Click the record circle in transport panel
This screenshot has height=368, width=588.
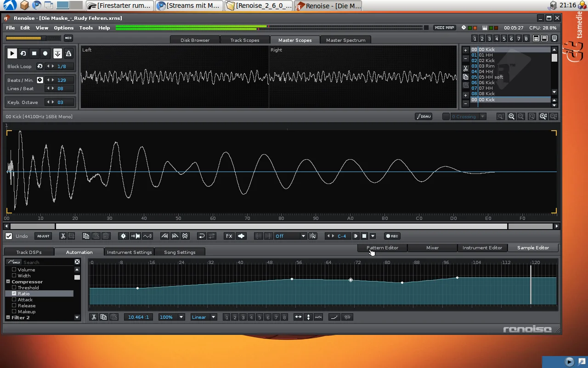(x=45, y=53)
